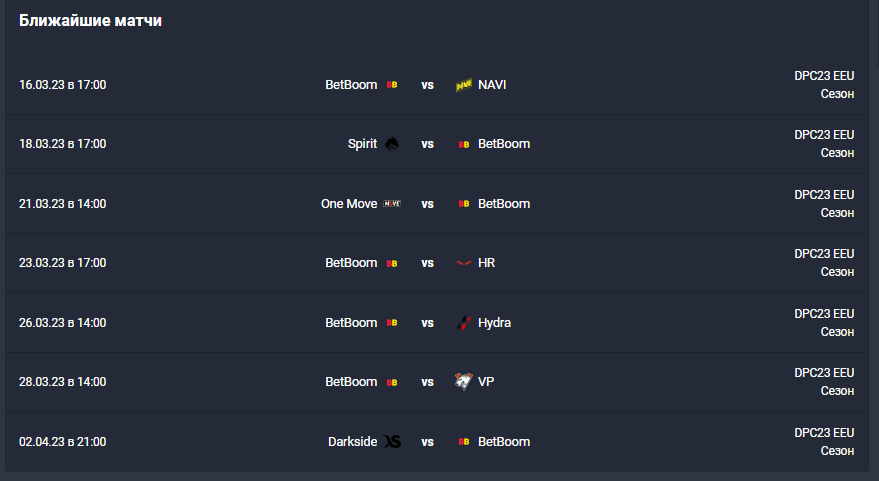Open the Spirit team name link
Viewport: 879px width, 481px height.
point(362,144)
